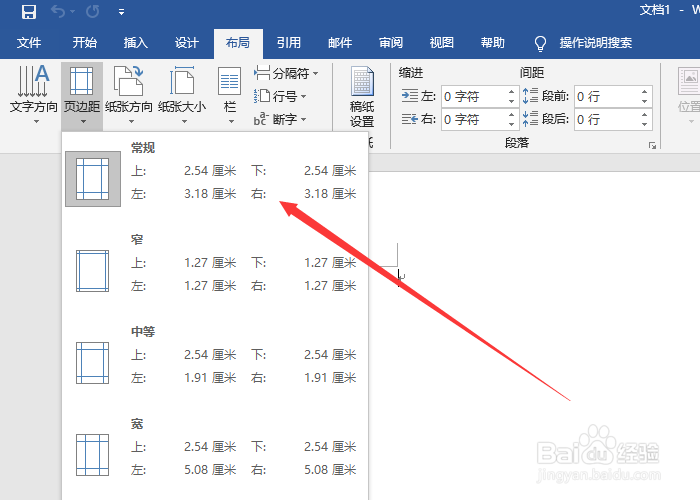
Task: Open the 段落 paragraph dialog launcher
Action: point(652,146)
